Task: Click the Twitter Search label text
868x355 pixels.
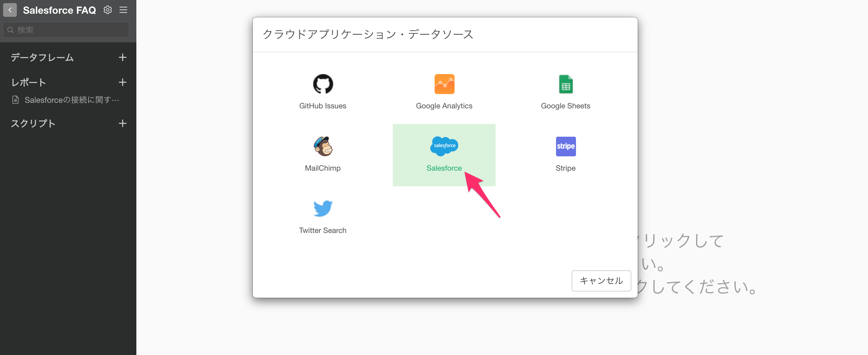Action: coord(323,230)
